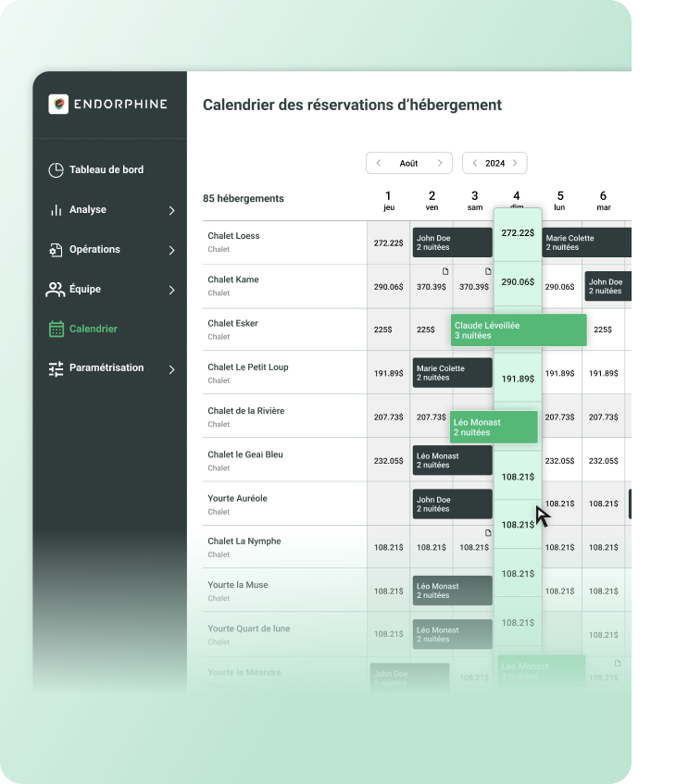Open John Doe booking on Chalet Loess
Screen dimensions: 676x784
tap(452, 243)
